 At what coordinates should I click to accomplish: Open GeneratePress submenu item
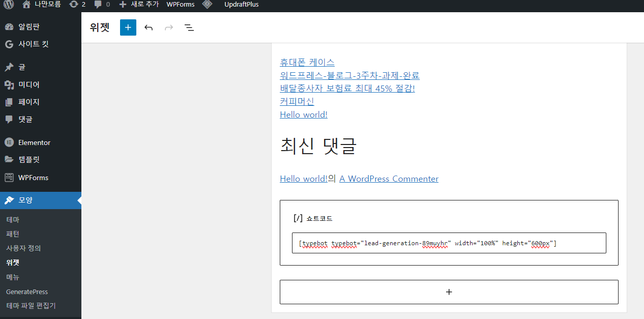(x=27, y=292)
